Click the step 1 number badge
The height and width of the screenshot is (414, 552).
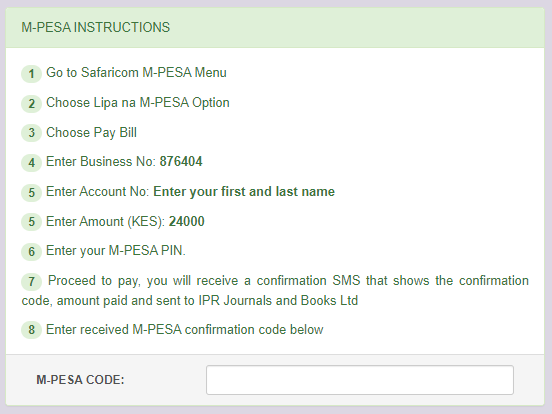(x=31, y=74)
